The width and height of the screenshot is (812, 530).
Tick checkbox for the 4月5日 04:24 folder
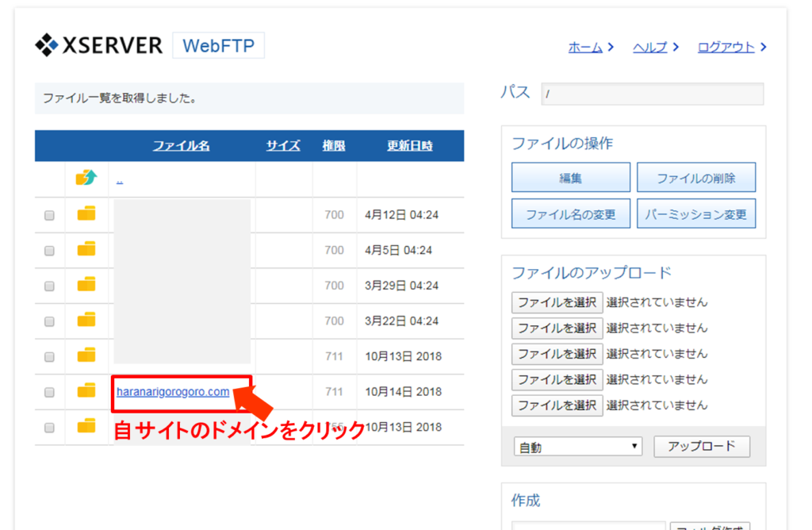(x=49, y=251)
